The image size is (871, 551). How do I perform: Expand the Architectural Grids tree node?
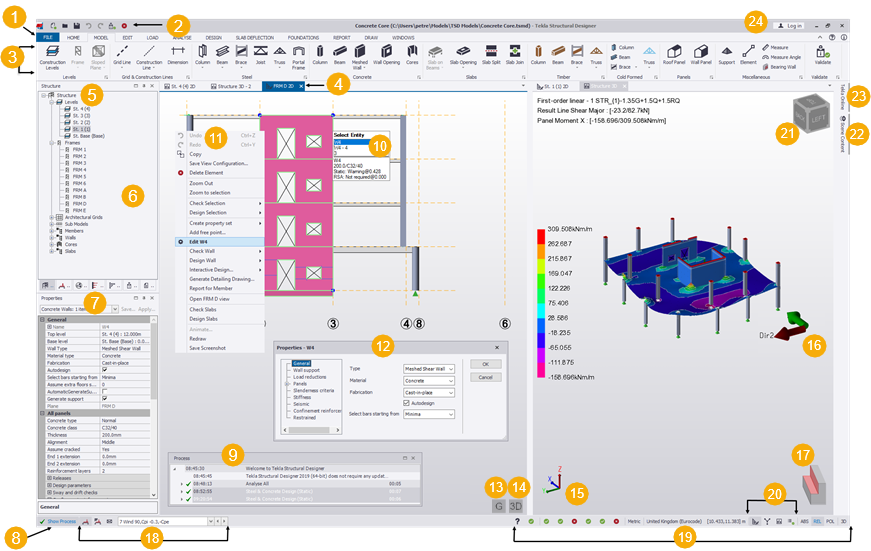tap(52, 217)
